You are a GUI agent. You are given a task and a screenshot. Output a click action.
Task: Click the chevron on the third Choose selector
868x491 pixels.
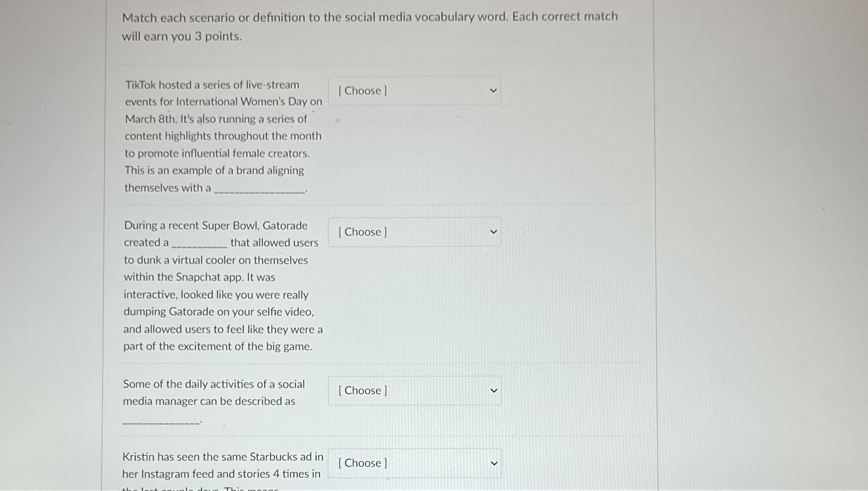[x=494, y=390]
